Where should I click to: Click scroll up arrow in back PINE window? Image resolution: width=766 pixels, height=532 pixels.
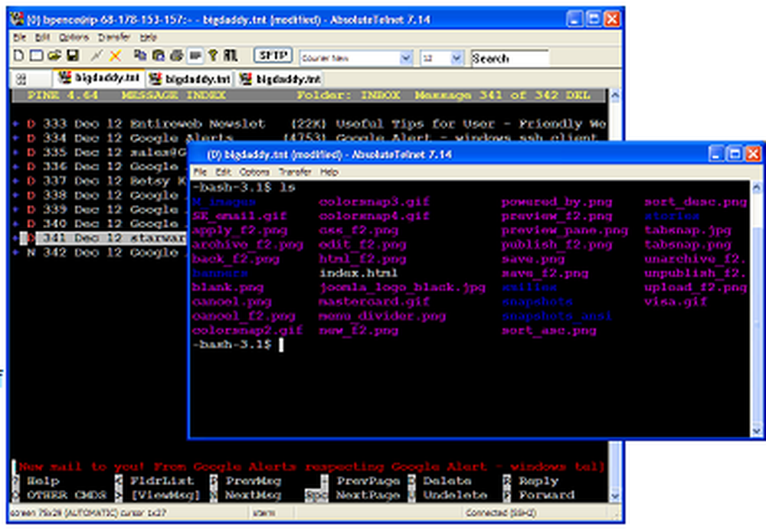(615, 95)
